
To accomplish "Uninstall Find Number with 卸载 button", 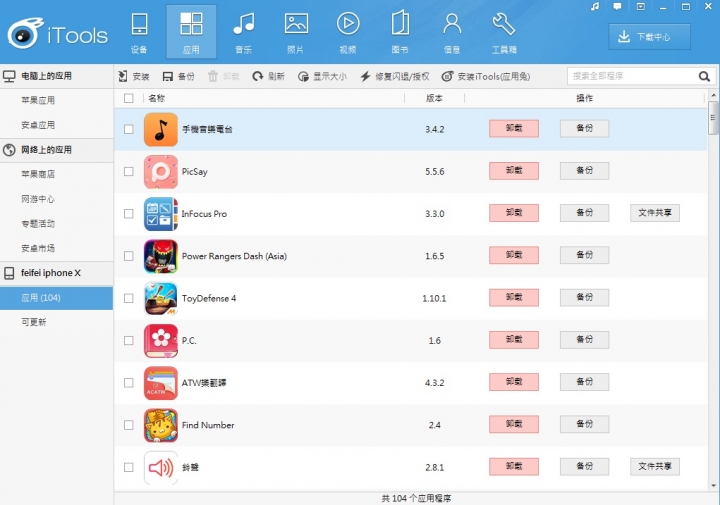I will (x=514, y=424).
